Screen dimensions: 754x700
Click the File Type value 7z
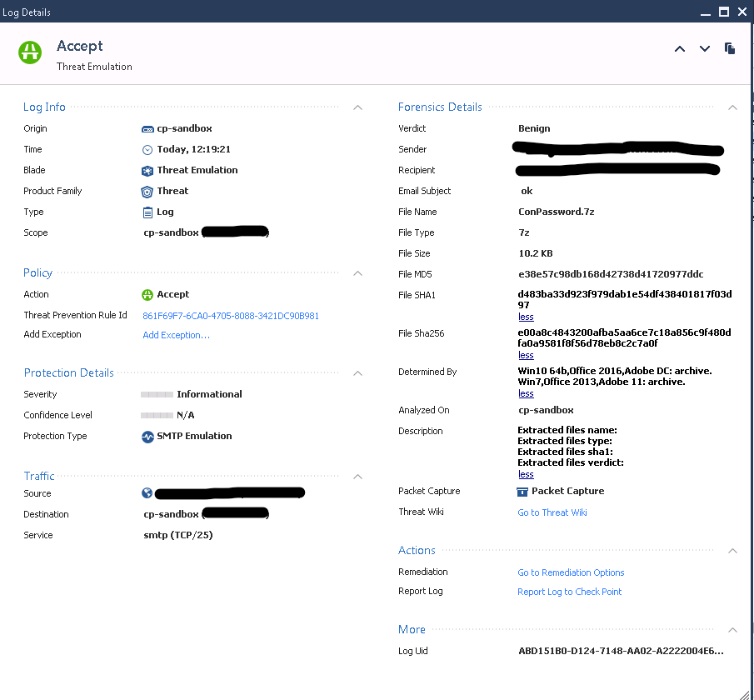[x=524, y=232]
